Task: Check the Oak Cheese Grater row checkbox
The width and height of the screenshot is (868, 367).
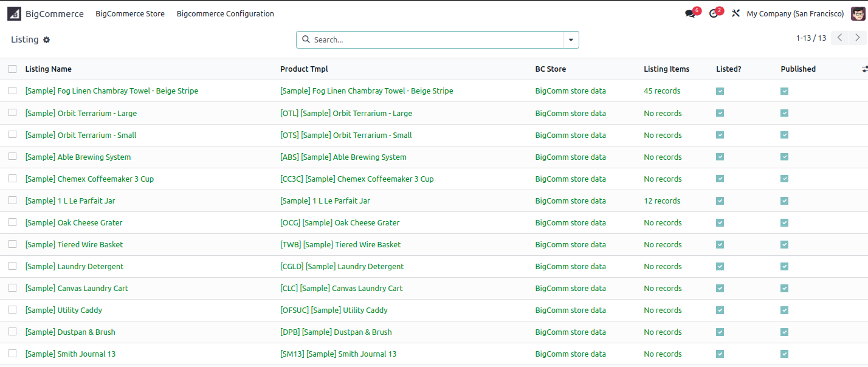Action: [x=13, y=222]
